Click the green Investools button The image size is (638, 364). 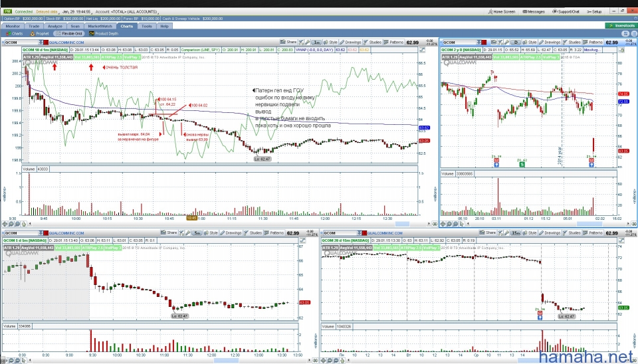[x=621, y=26]
